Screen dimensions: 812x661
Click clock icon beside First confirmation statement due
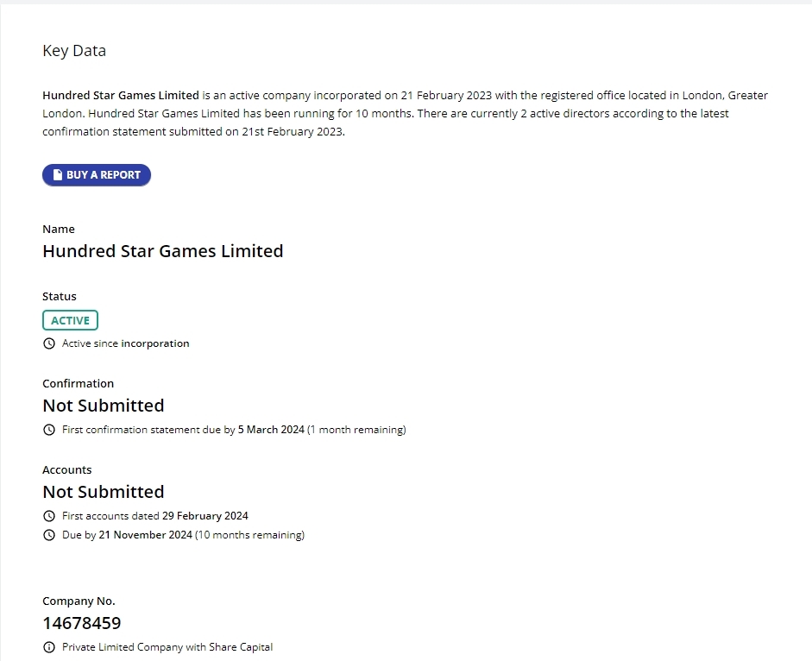click(x=49, y=430)
